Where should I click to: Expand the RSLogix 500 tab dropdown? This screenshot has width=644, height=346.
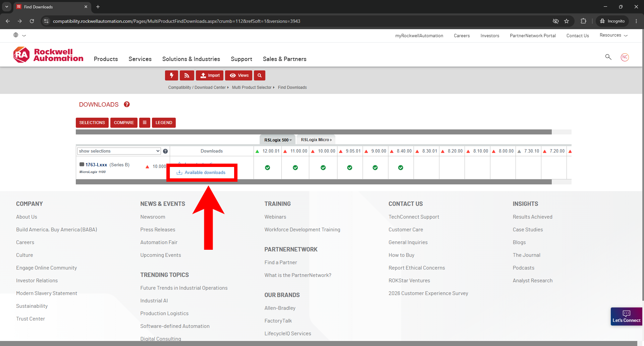(278, 140)
